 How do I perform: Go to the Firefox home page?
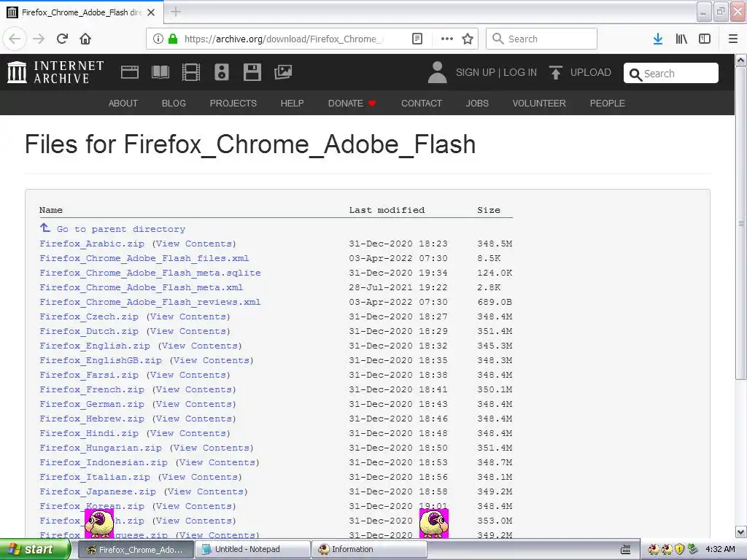coord(85,39)
